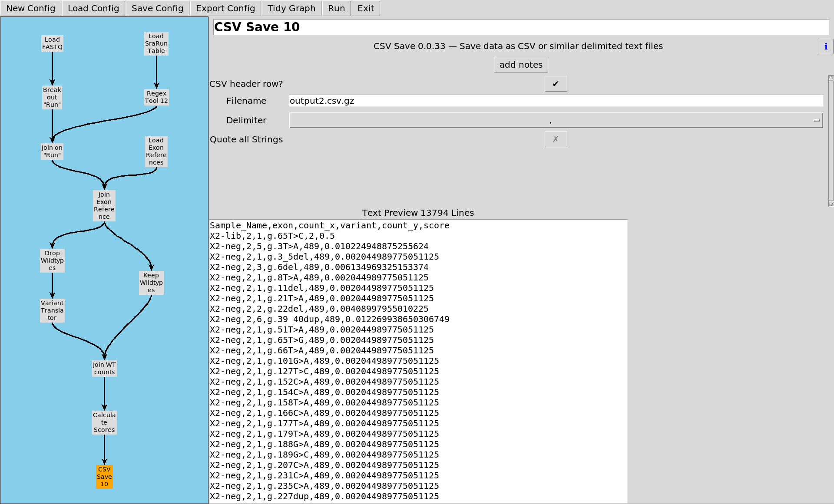Click the Tidy Graph button

tap(291, 8)
